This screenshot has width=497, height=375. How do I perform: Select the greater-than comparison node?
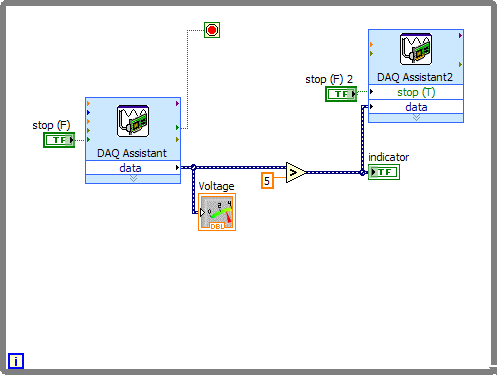point(296,172)
